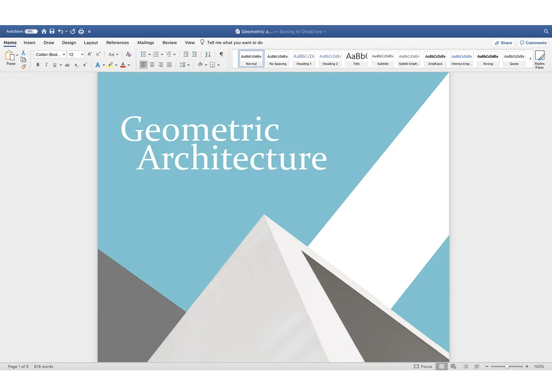Image resolution: width=552 pixels, height=392 pixels.
Task: Zoom in with the plus button
Action: [x=527, y=366]
